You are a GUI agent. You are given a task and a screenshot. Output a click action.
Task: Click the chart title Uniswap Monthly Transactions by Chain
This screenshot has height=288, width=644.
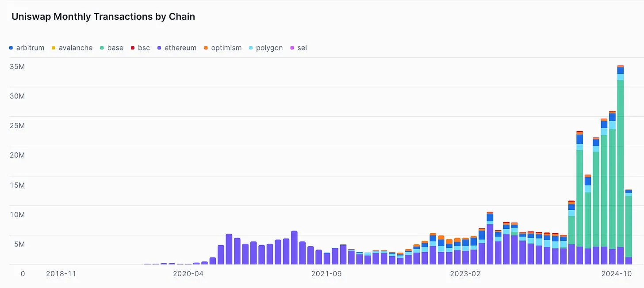(103, 17)
